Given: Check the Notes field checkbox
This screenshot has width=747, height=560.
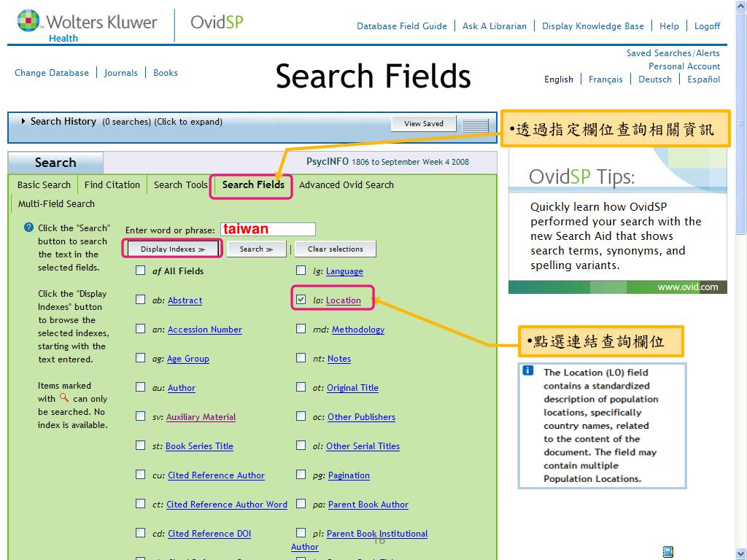Looking at the screenshot, I should [x=301, y=357].
